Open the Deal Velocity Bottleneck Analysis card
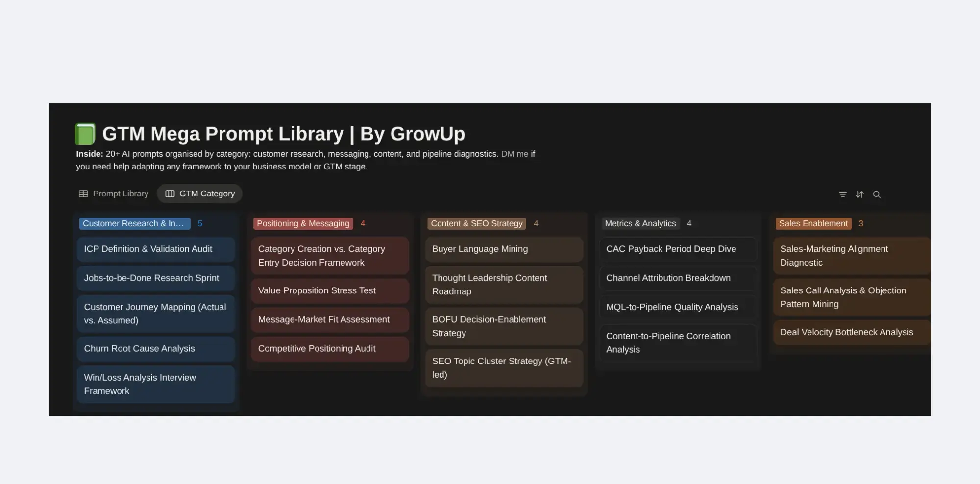This screenshot has width=980, height=484. click(x=851, y=332)
